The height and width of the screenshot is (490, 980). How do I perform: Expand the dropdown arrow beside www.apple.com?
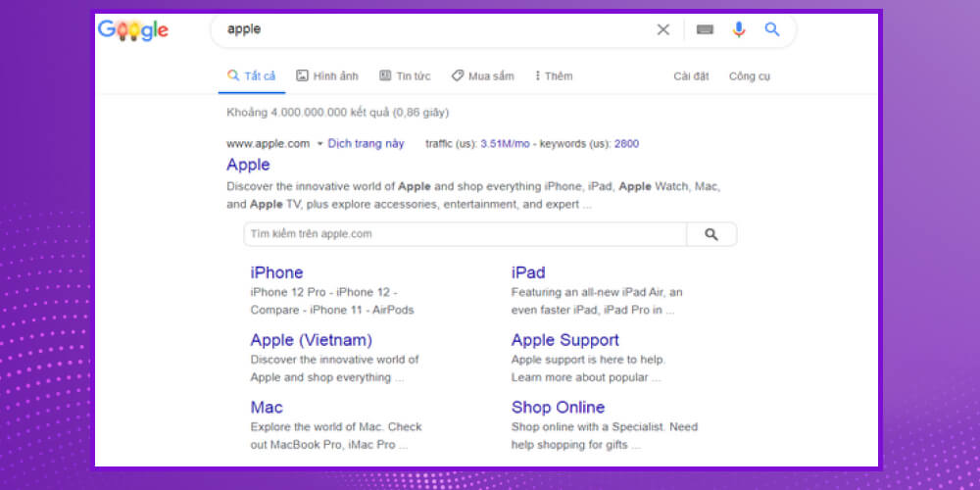click(319, 144)
